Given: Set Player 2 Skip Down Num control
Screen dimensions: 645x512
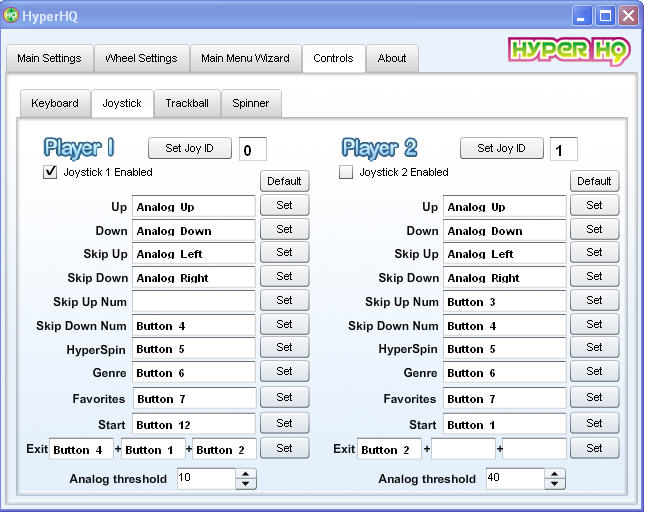Looking at the screenshot, I should click(x=594, y=324).
